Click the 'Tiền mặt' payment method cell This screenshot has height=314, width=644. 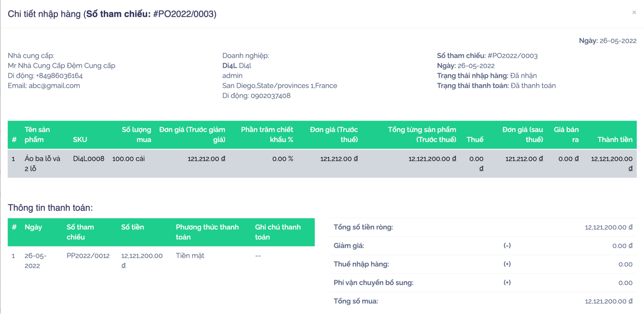pos(190,256)
